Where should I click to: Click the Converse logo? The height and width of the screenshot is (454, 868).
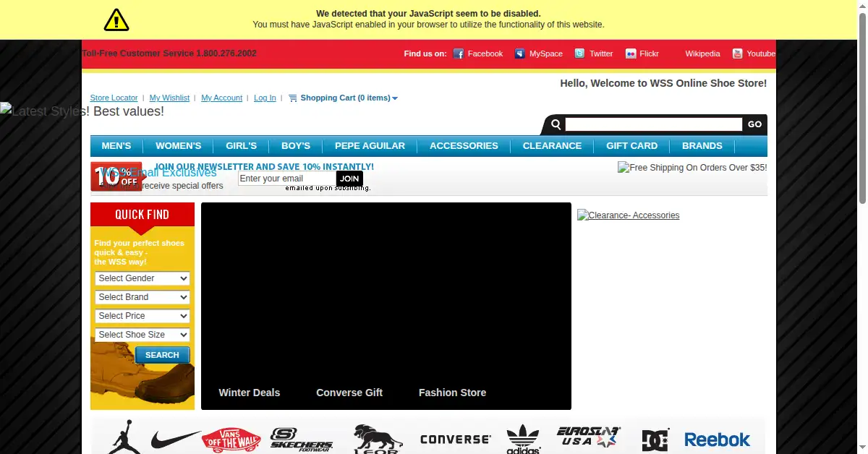pos(456,439)
